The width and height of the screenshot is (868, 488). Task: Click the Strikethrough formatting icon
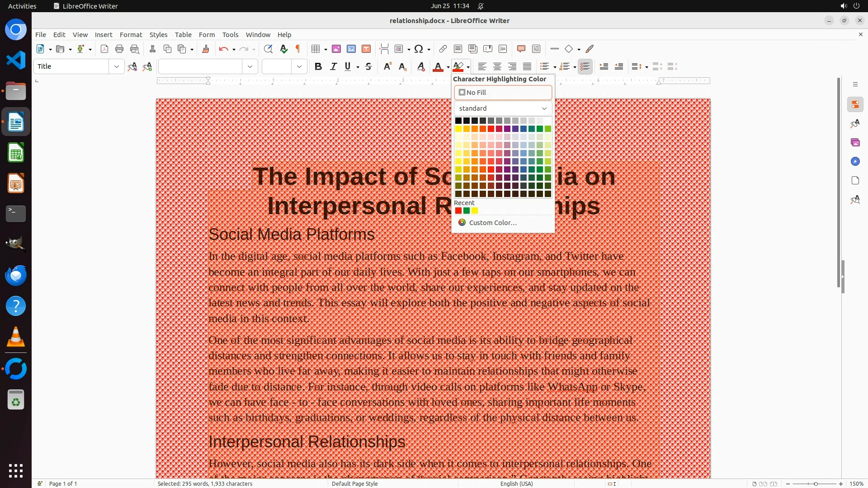[368, 67]
